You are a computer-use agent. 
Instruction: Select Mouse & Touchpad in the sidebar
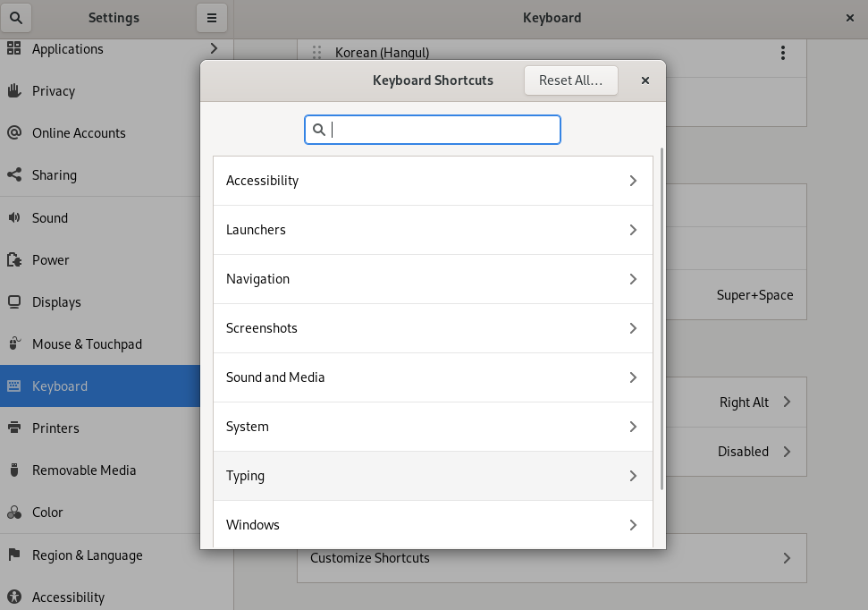coord(87,344)
